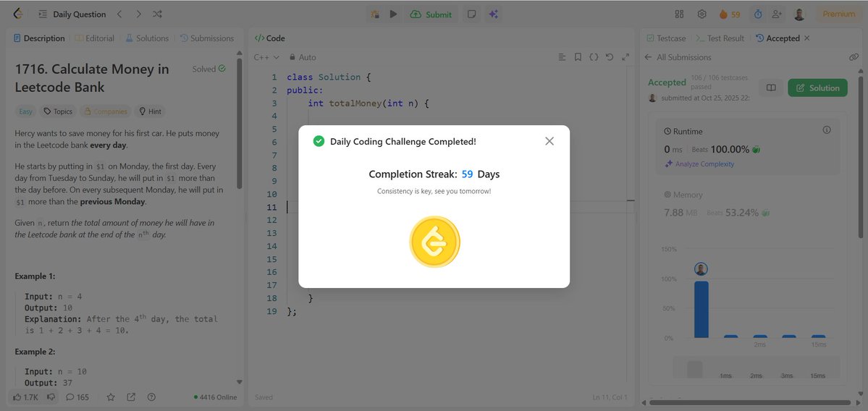868x411 pixels.
Task: Adjust the runtime range slider handle
Action: (695, 369)
